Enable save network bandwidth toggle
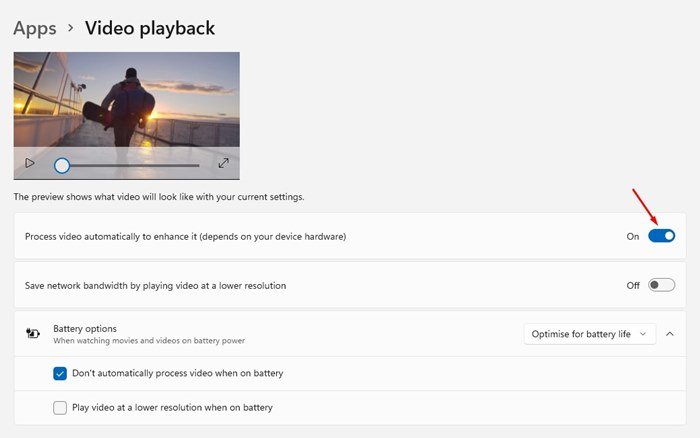This screenshot has height=438, width=700. point(661,285)
